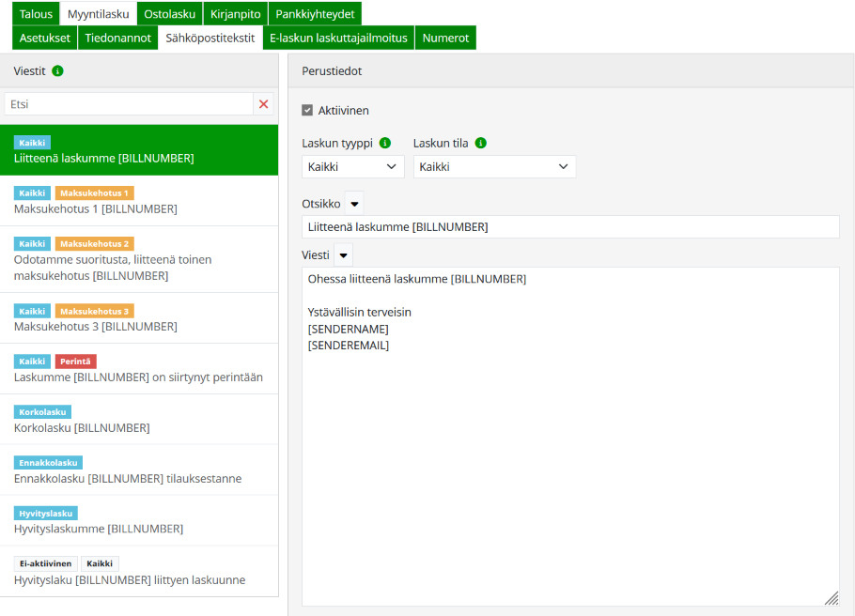Clear the search with the red X
The height and width of the screenshot is (616, 855).
(264, 104)
